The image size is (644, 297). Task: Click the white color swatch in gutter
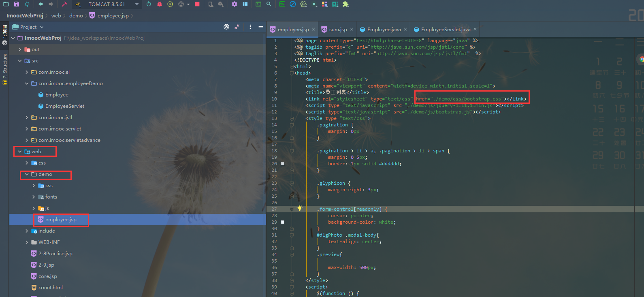tap(283, 222)
